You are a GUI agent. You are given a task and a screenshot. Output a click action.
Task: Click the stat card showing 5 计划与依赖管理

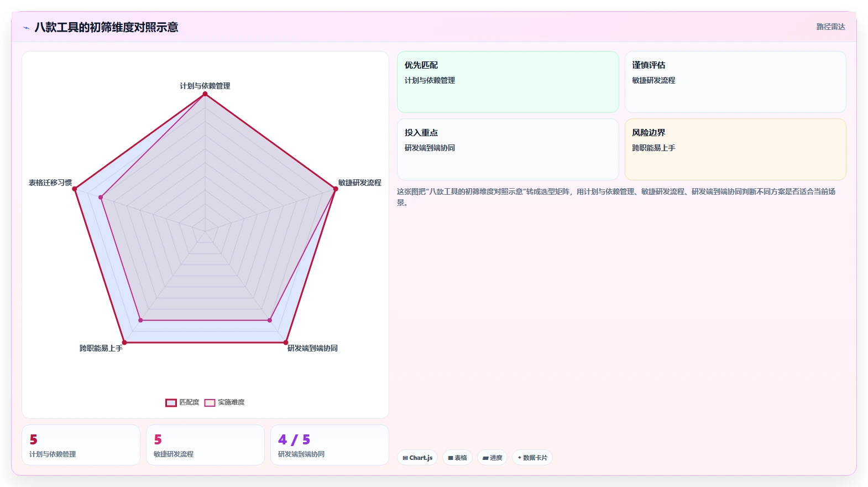pyautogui.click(x=81, y=445)
